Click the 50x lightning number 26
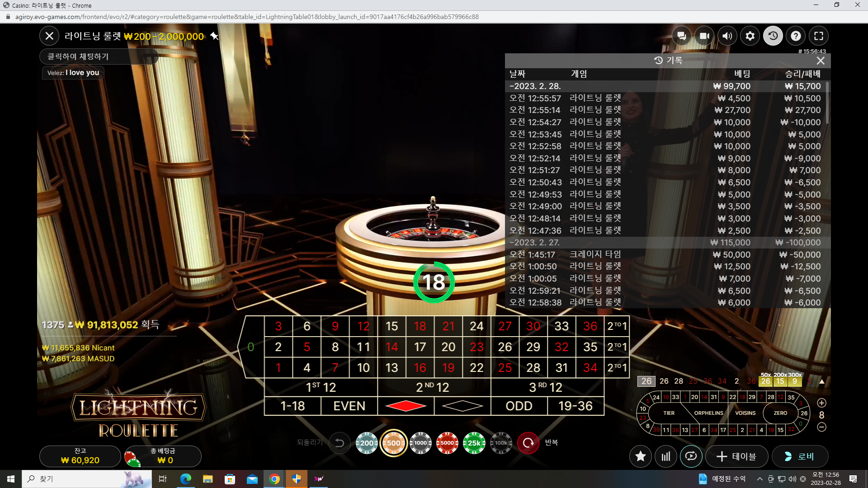The image size is (868, 488). (766, 381)
